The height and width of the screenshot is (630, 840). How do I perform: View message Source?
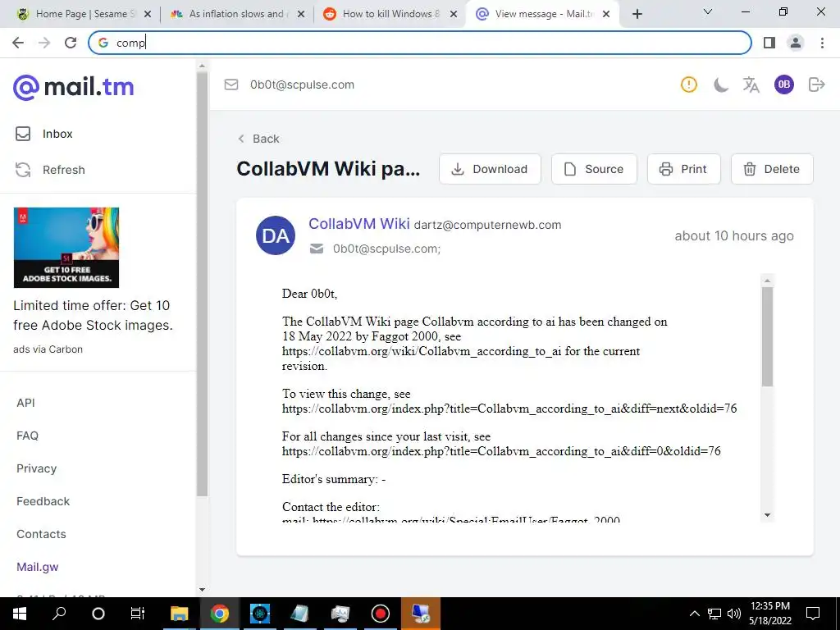(x=594, y=169)
